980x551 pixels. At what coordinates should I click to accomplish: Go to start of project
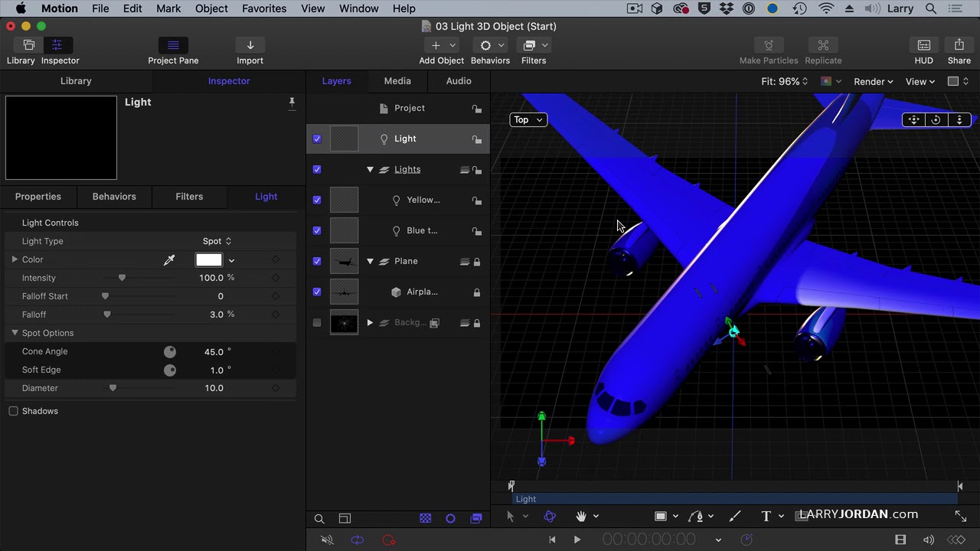(x=552, y=540)
